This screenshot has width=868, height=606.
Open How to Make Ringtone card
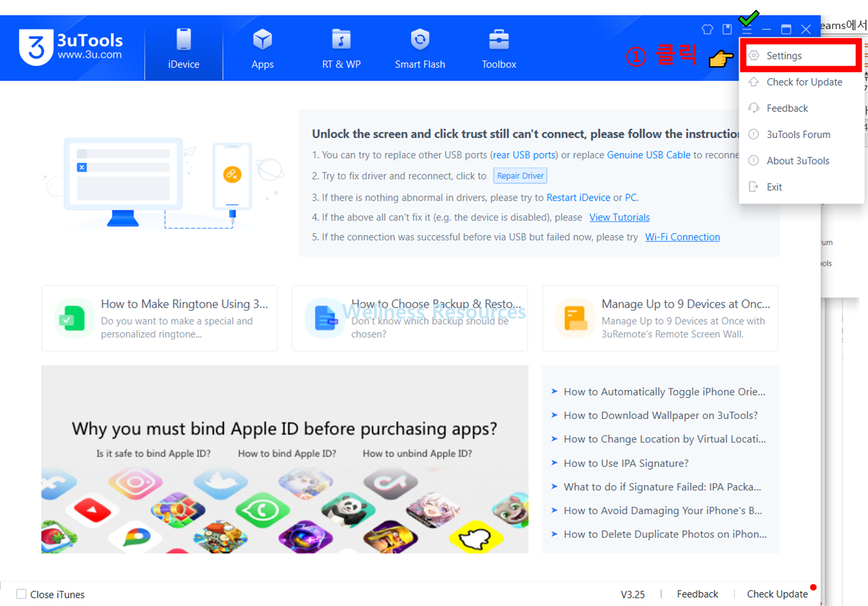tap(160, 318)
